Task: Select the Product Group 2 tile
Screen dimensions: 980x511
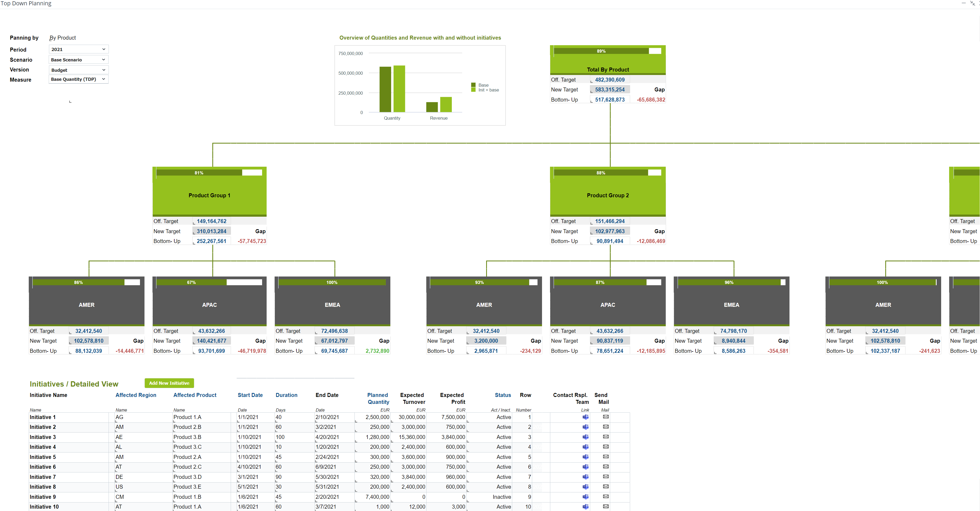Action: 607,192
